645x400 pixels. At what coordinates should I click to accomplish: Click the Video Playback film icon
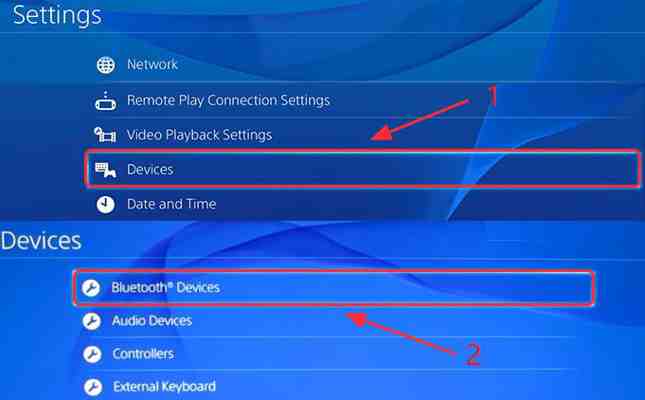click(105, 135)
